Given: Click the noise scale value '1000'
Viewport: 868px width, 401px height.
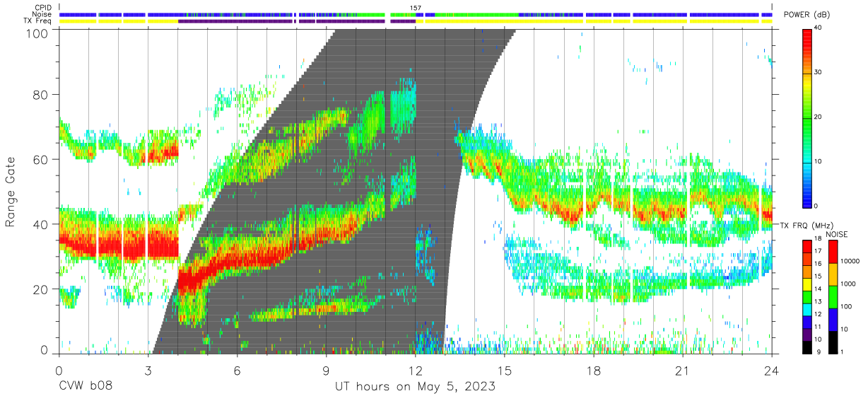Looking at the screenshot, I should [x=848, y=283].
